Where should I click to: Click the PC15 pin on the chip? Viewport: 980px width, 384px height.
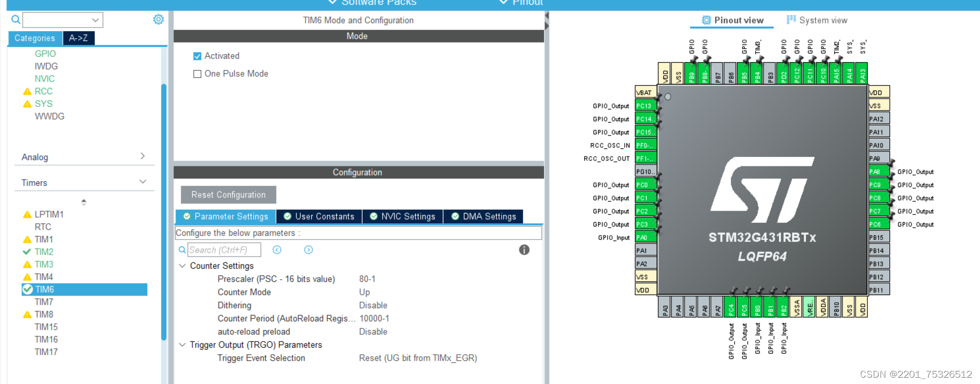click(646, 132)
